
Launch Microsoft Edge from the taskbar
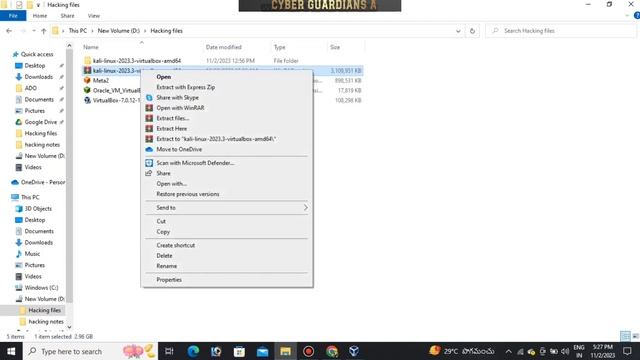193,351
